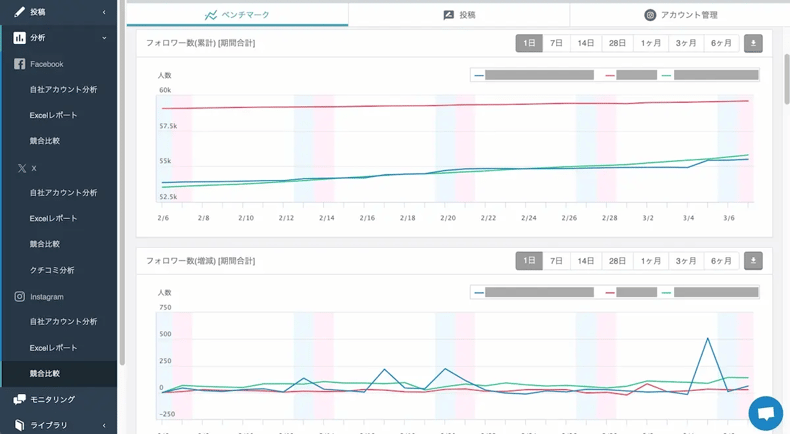Download the フォロワー数(累計) chart data
Screen dimensions: 790x434
pos(753,43)
